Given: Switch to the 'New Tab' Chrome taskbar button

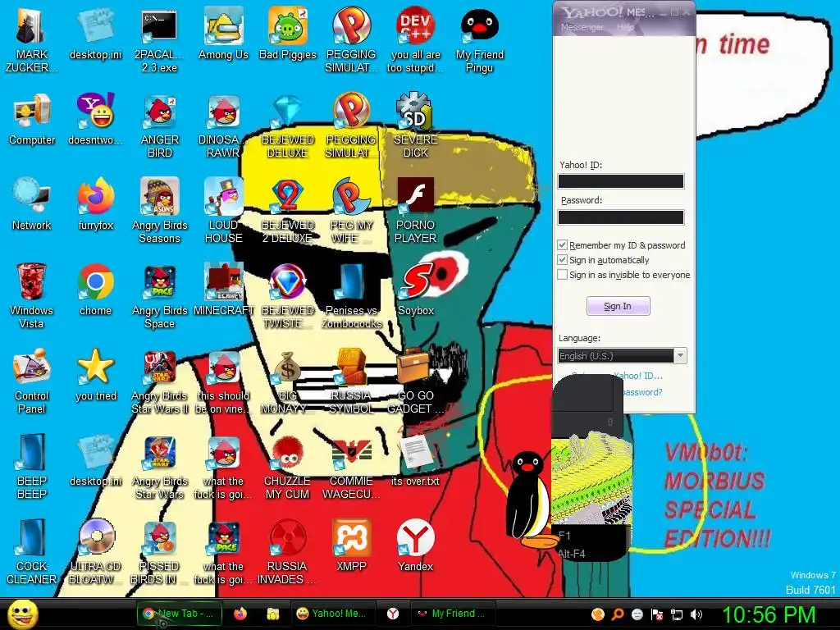Looking at the screenshot, I should (x=178, y=614).
